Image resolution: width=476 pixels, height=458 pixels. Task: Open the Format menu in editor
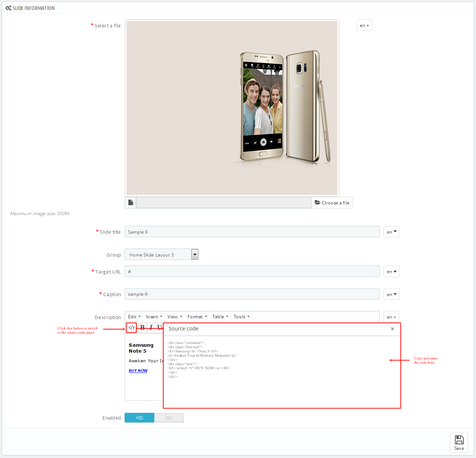coord(197,317)
